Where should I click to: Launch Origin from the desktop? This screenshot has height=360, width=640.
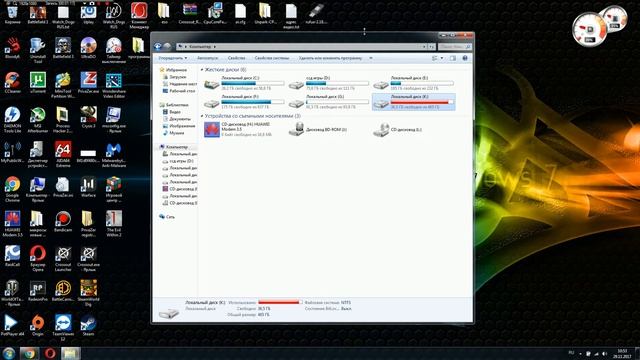(x=38, y=325)
